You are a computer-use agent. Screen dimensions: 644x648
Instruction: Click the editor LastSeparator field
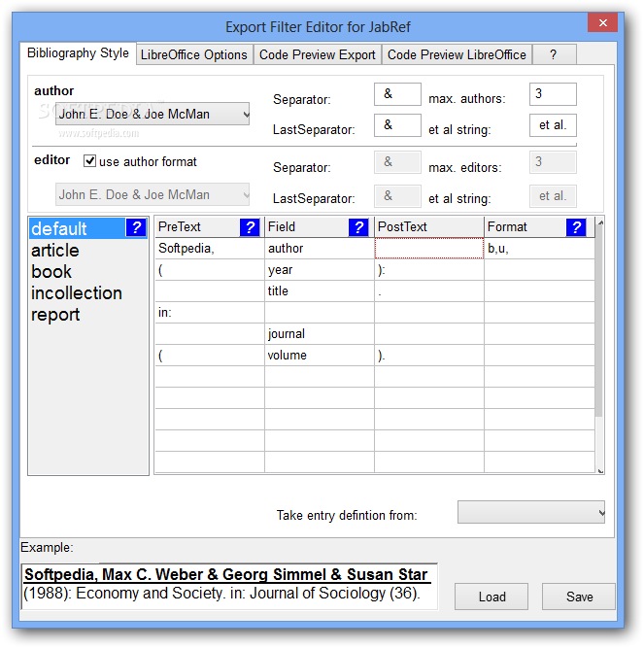tap(397, 196)
